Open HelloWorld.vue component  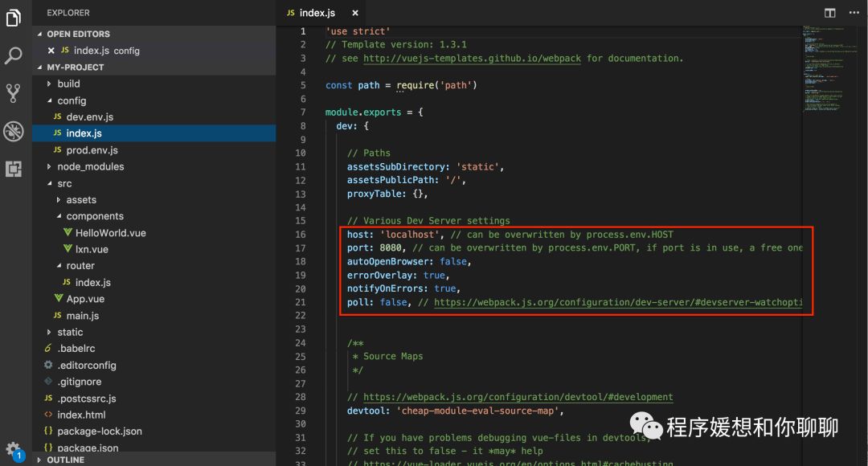tap(111, 233)
